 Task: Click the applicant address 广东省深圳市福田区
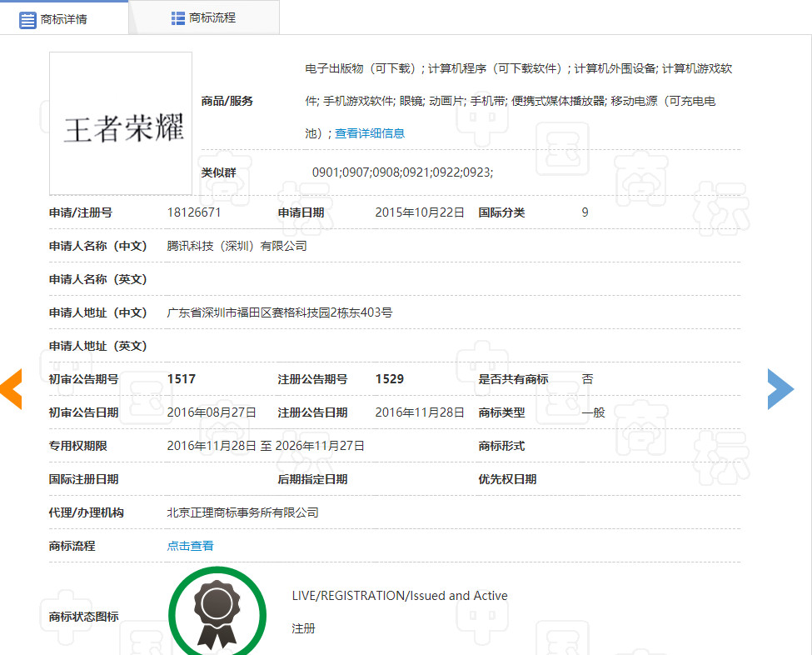pyautogui.click(x=279, y=312)
